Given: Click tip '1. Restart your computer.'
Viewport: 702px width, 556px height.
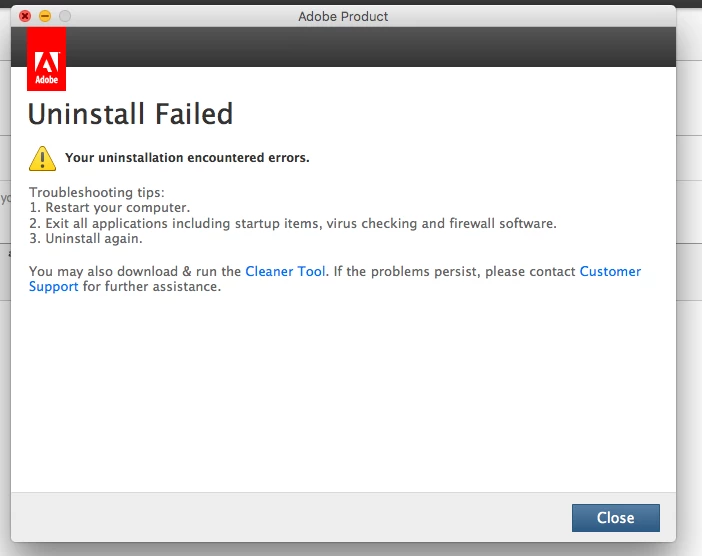Looking at the screenshot, I should point(110,207).
